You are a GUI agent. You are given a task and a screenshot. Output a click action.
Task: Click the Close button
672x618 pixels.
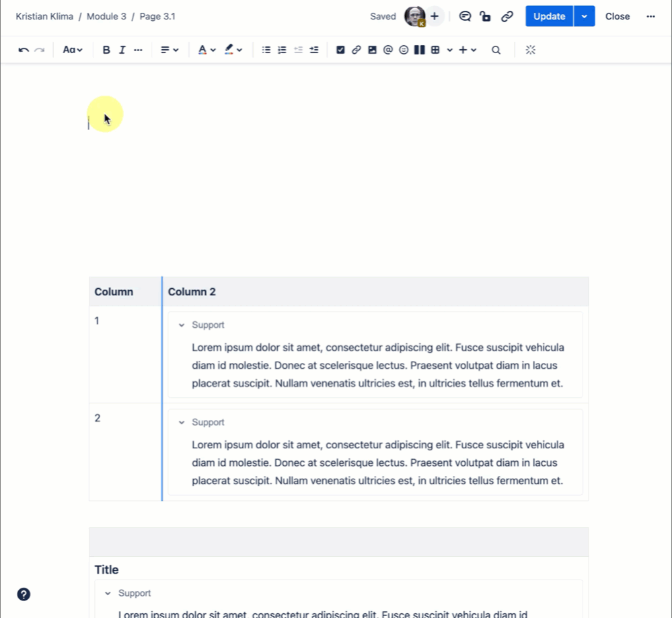[x=617, y=16]
